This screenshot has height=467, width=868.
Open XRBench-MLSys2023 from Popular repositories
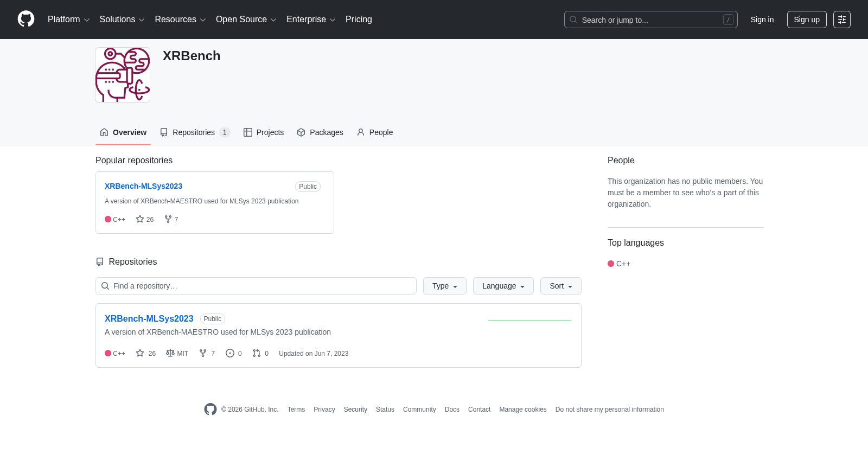(x=143, y=186)
